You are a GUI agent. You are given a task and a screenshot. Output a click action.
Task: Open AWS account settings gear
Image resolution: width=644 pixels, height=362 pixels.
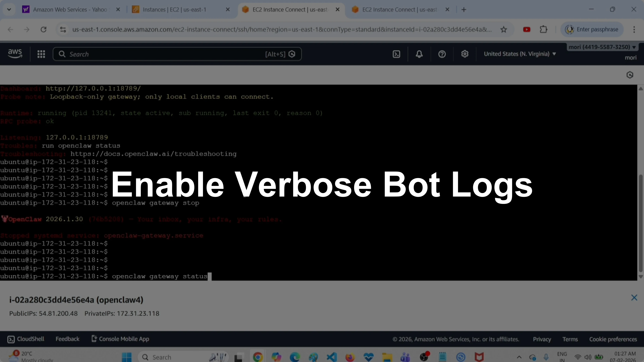point(465,54)
